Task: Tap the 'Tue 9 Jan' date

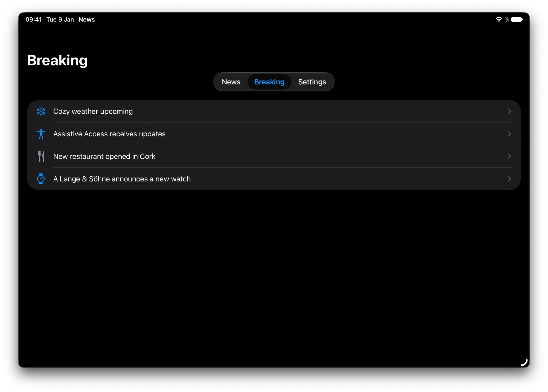Action: pos(60,20)
